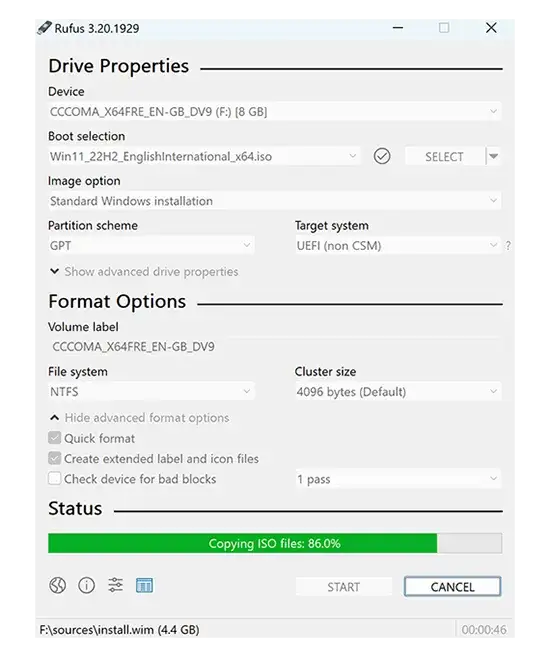Open the Device dropdown

coord(274,112)
